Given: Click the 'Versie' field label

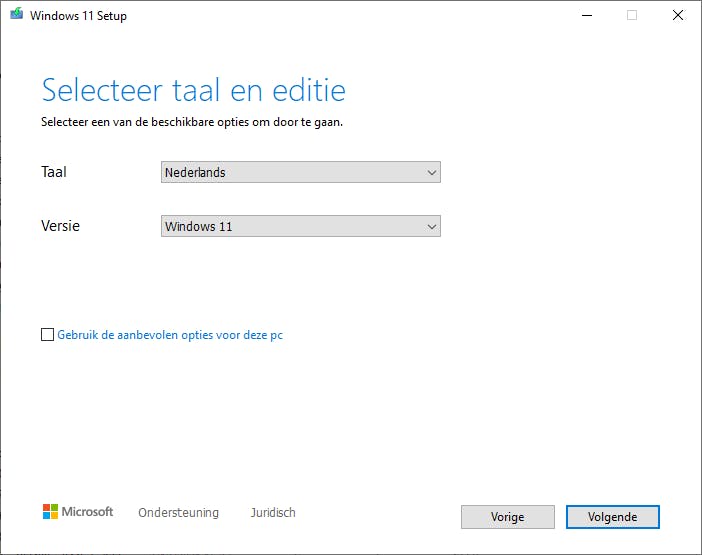Looking at the screenshot, I should [60, 226].
